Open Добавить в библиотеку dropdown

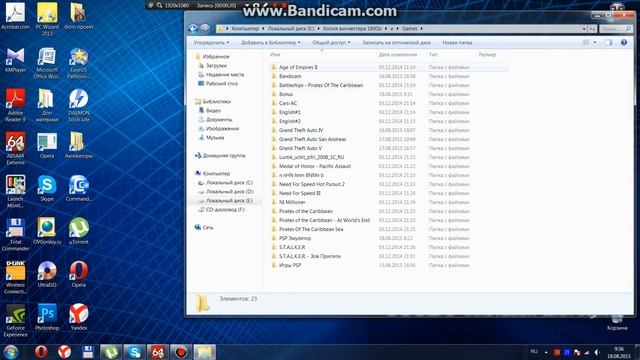pos(271,42)
